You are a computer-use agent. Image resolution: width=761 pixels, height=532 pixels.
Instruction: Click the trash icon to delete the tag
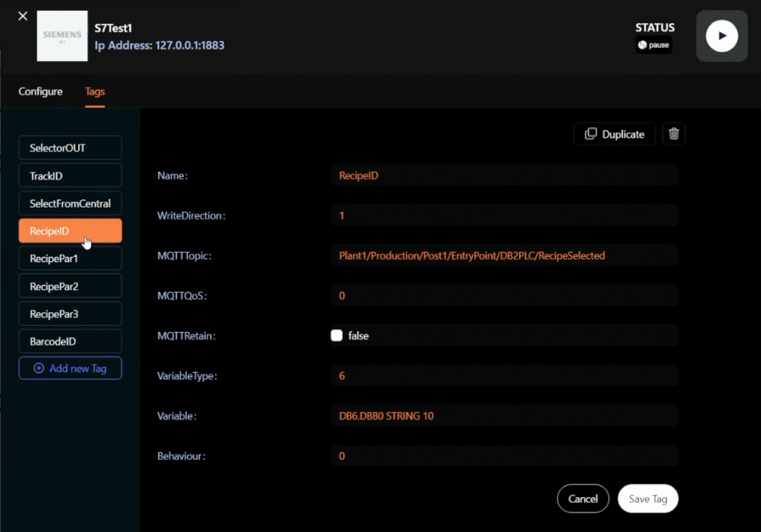[x=674, y=134]
